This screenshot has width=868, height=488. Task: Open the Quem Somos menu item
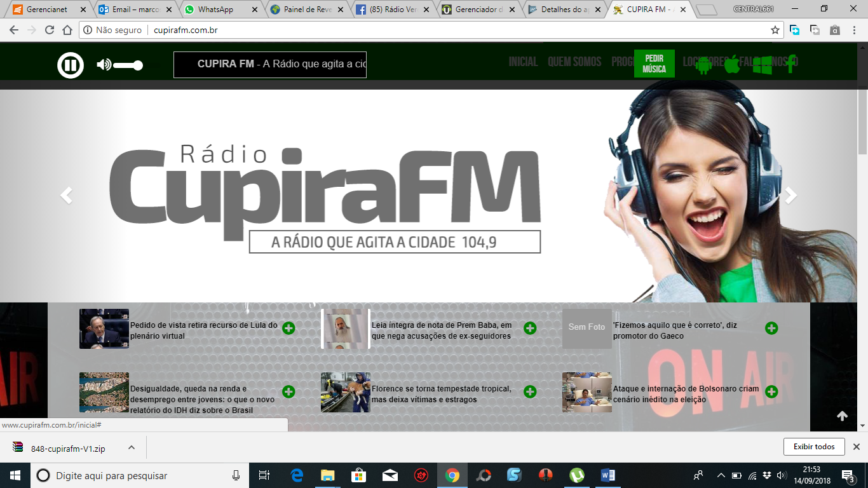pos(574,62)
